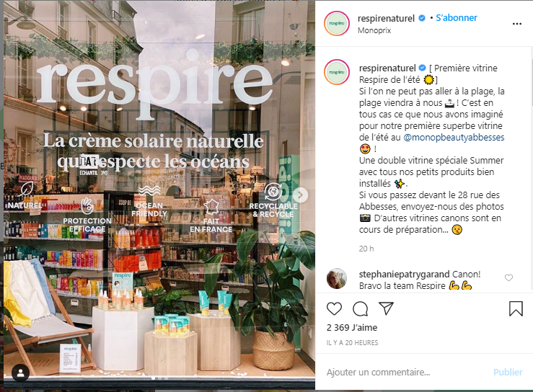The width and height of the screenshot is (533, 392).
Task: Open respirenaturel header profile picture
Action: coord(337,23)
